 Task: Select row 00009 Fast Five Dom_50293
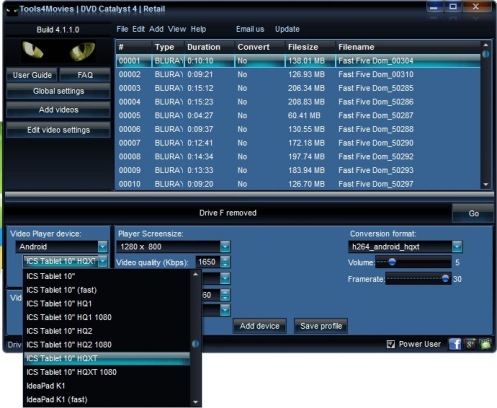tap(298, 170)
